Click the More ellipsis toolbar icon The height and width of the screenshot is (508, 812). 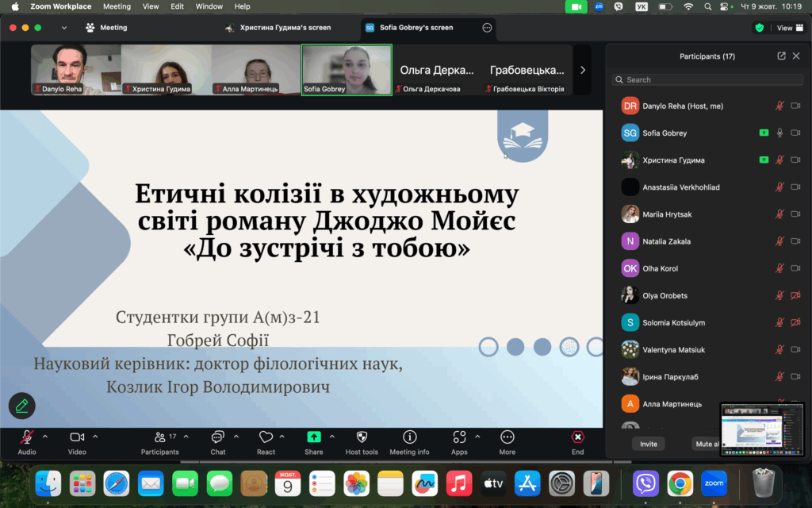pos(507,437)
